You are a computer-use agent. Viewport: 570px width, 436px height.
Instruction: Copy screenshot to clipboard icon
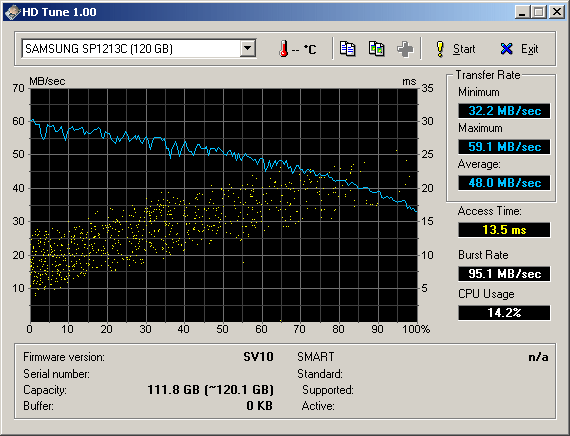[x=376, y=48]
